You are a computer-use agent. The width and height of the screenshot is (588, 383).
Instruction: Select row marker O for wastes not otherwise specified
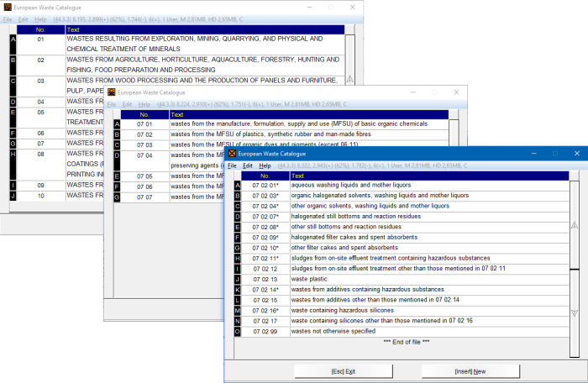238,331
